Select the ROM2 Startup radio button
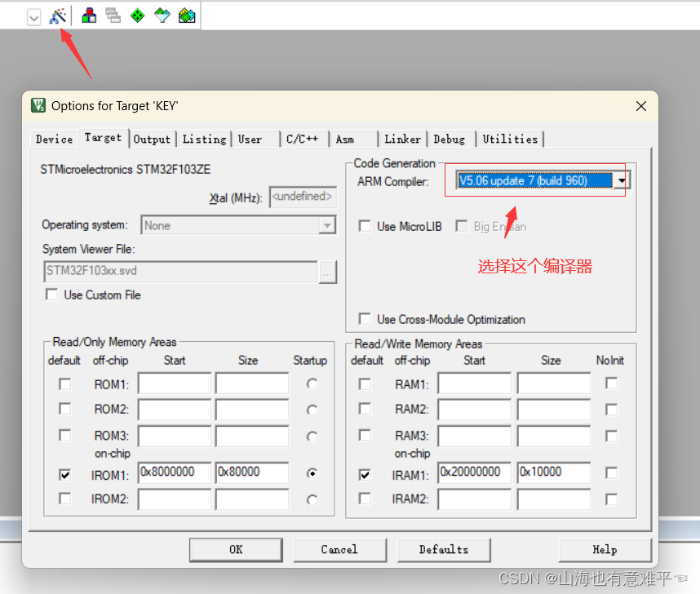Viewport: 700px width, 594px height. (x=312, y=410)
